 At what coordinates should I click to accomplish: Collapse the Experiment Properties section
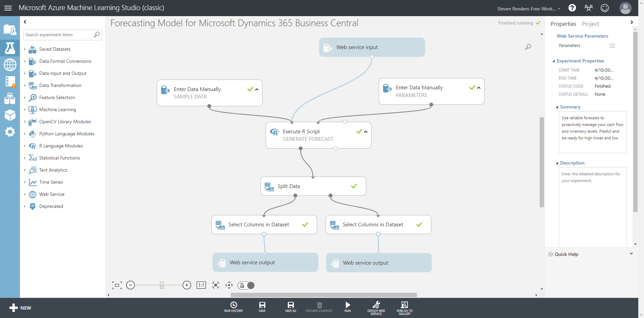tap(554, 61)
